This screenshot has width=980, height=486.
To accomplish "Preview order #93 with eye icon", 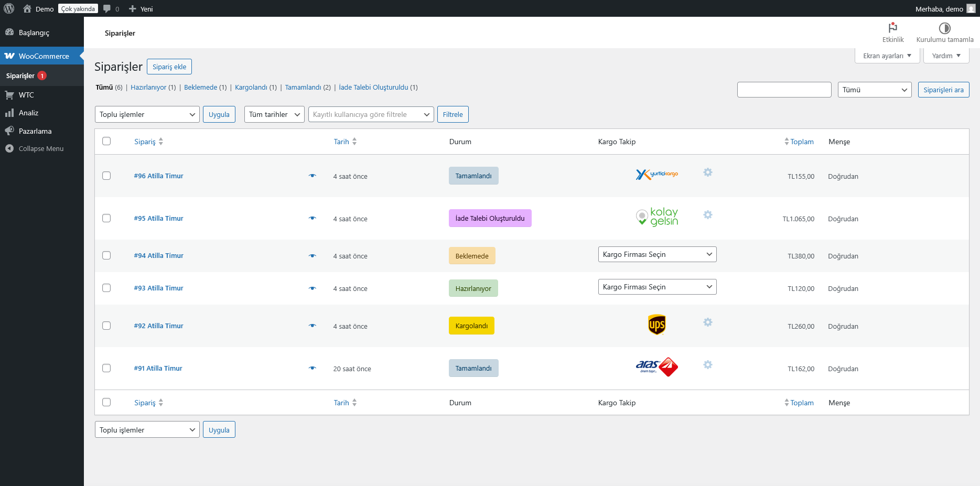I will [313, 288].
